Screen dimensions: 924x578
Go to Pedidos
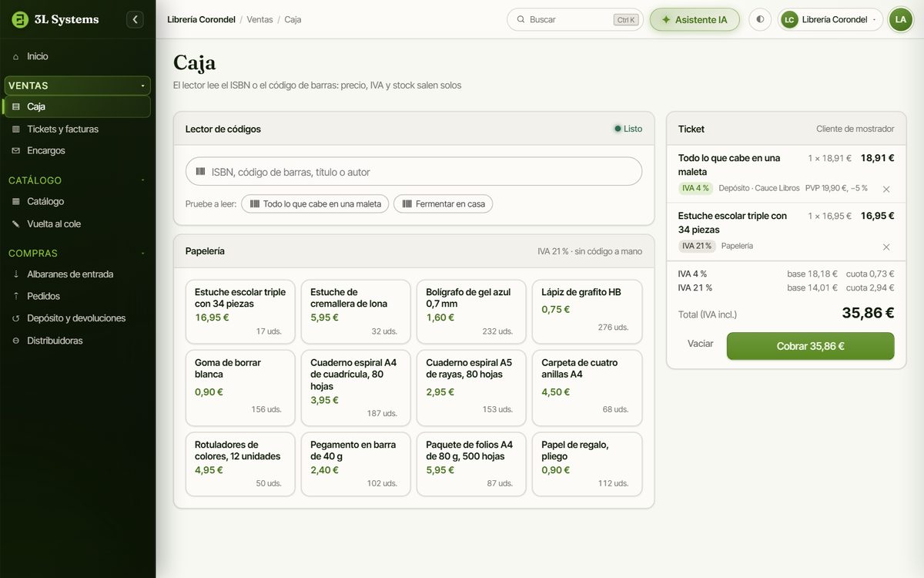click(77, 296)
